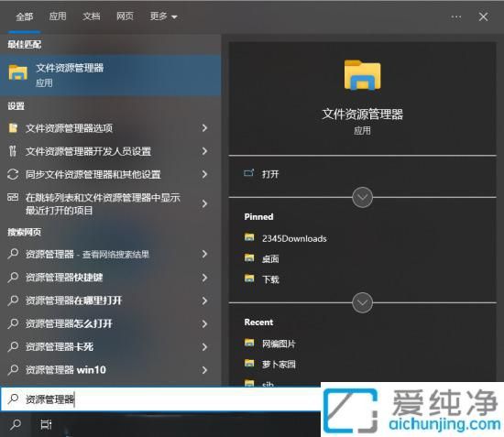
Task: Click the 萝卜家园 folder icon
Action: click(249, 364)
